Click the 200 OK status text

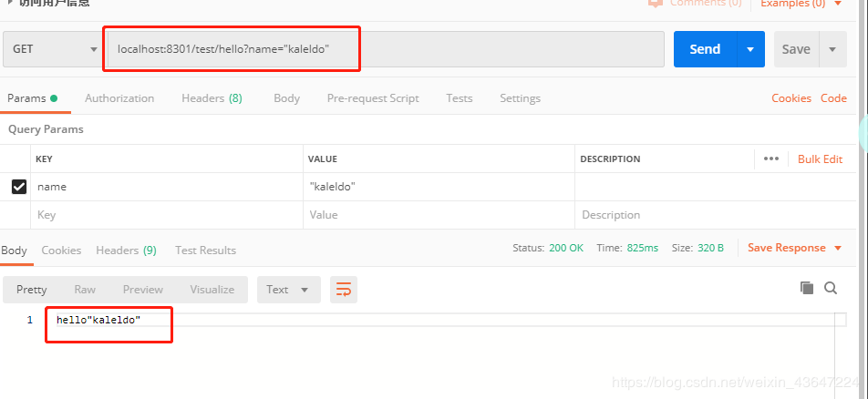click(566, 248)
